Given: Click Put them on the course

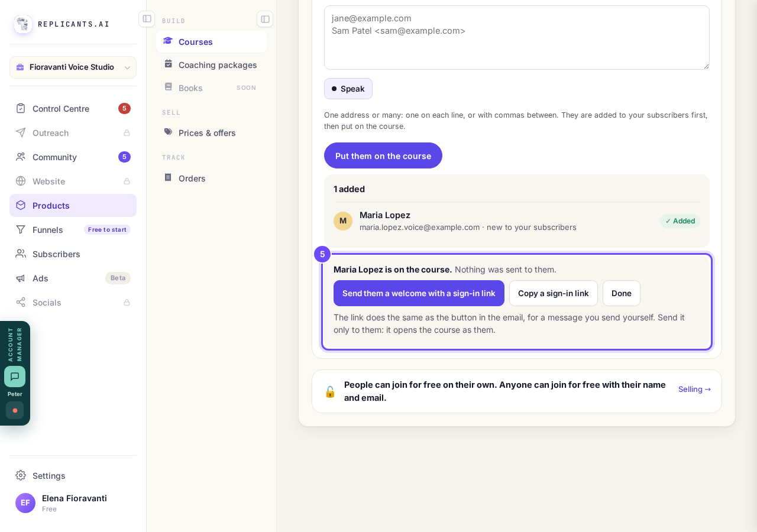Looking at the screenshot, I should coord(383,155).
